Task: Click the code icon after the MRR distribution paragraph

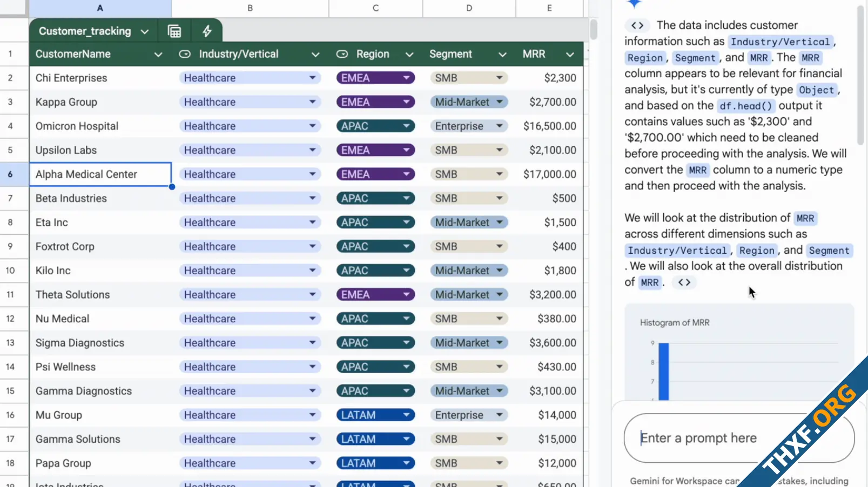Action: point(684,282)
